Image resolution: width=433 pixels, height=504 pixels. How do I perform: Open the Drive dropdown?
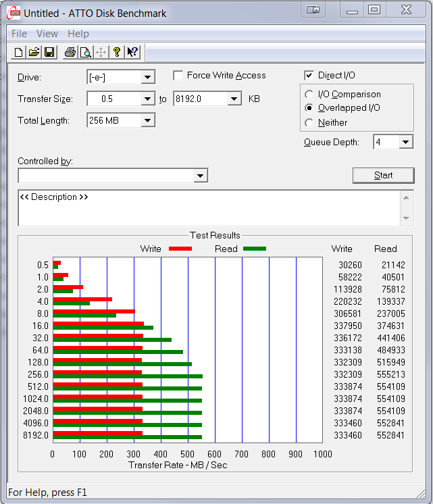click(148, 78)
